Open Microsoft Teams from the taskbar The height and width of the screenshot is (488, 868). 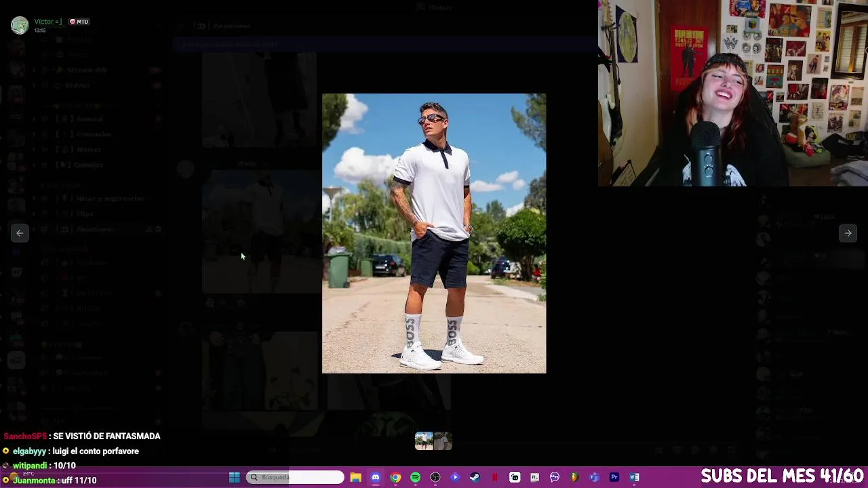tap(594, 477)
